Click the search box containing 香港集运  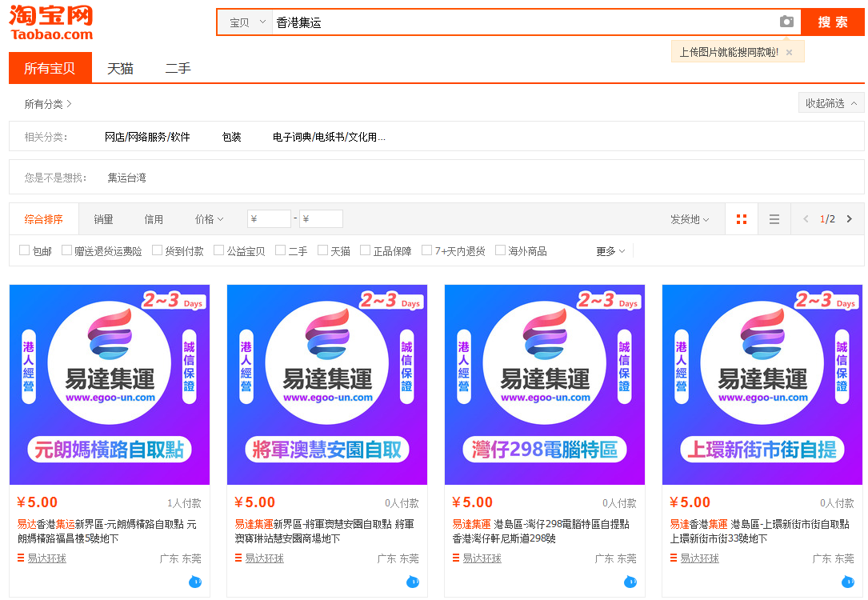tap(525, 22)
